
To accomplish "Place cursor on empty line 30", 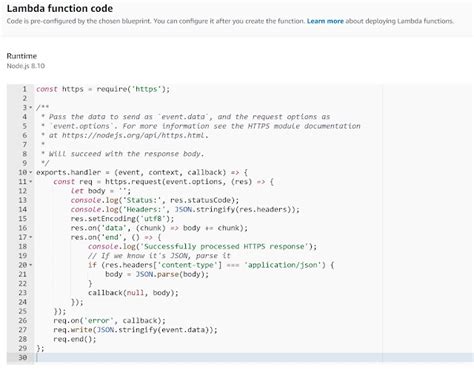I will (253, 358).
